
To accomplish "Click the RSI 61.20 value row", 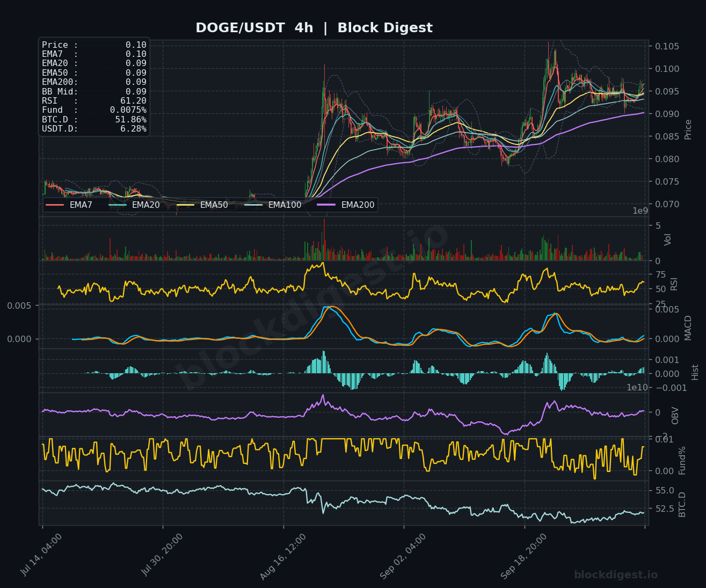I will pos(94,100).
